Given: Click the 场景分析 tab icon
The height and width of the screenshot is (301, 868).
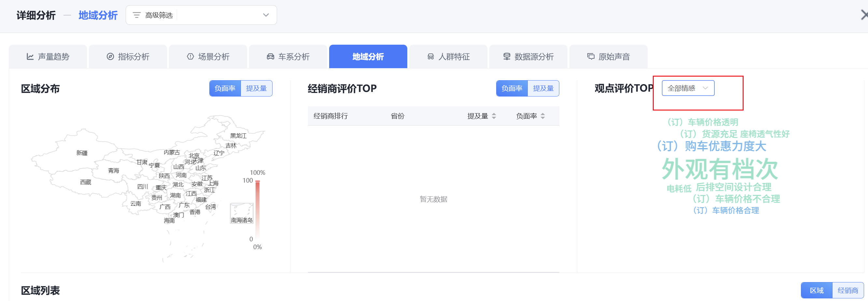Looking at the screenshot, I should (190, 57).
